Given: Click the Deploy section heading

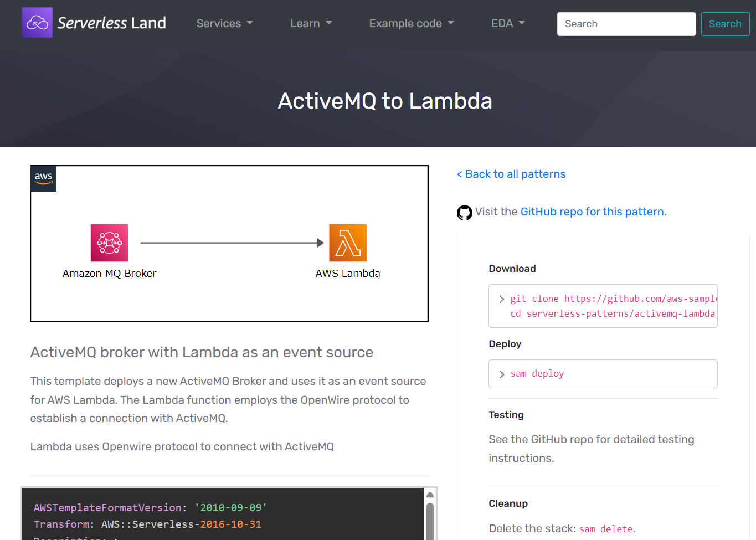Looking at the screenshot, I should tap(505, 344).
